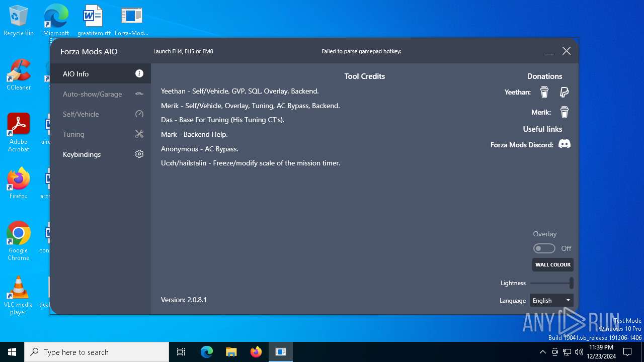Open Firefox from the taskbar

256,352
